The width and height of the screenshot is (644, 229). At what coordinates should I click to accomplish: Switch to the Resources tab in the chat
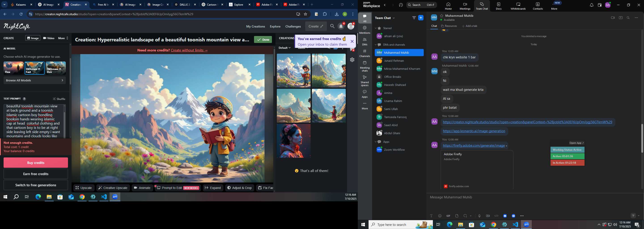tap(449, 26)
